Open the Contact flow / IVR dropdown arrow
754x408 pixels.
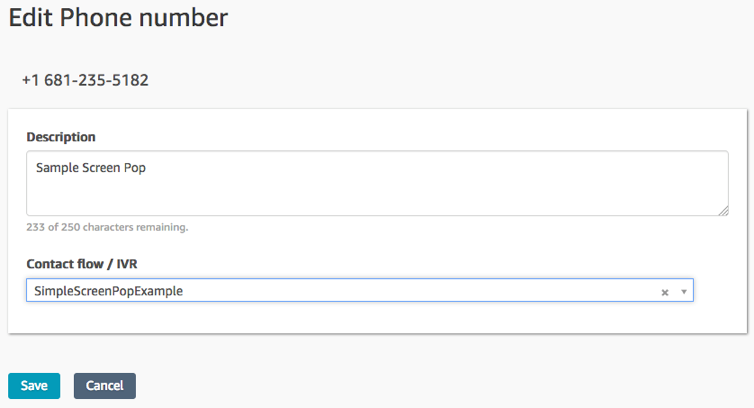pyautogui.click(x=683, y=292)
